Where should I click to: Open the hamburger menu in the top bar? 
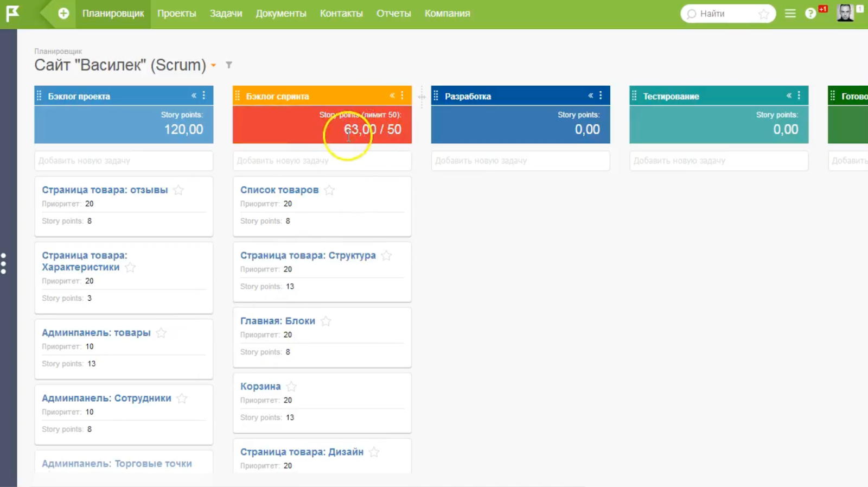790,14
